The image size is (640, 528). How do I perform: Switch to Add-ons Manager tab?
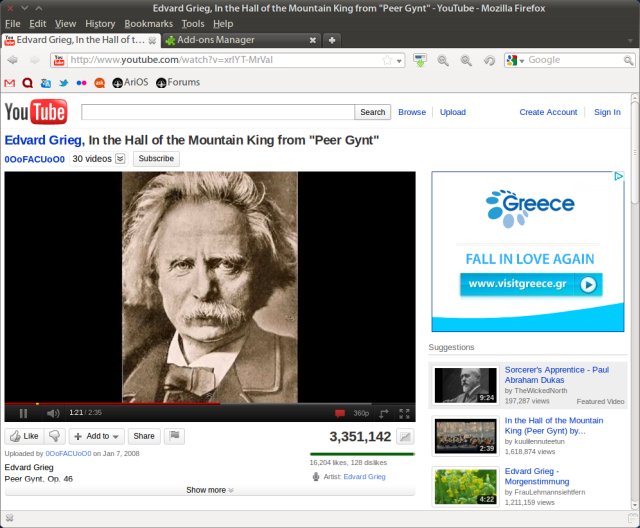point(240,40)
